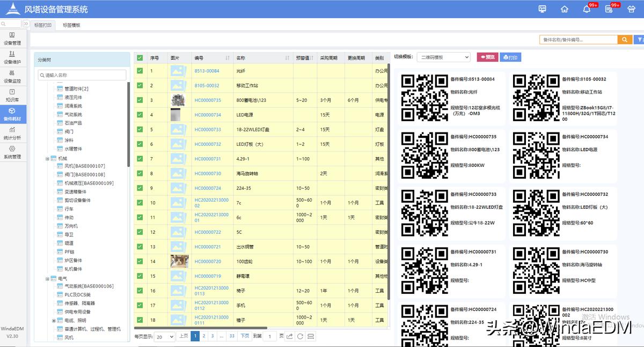This screenshot has height=347, width=644.
Task: Uncheck the checkbox for row 3
Action: click(140, 100)
